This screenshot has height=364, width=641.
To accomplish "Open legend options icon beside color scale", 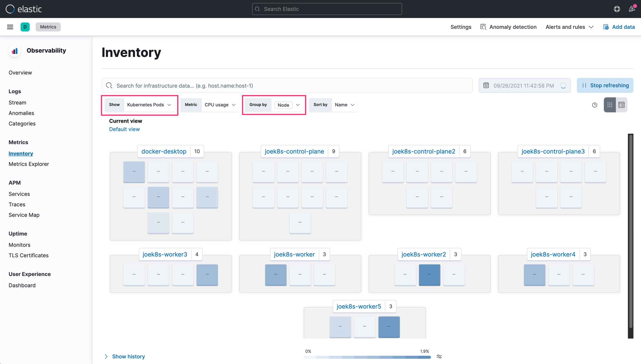I will point(439,356).
